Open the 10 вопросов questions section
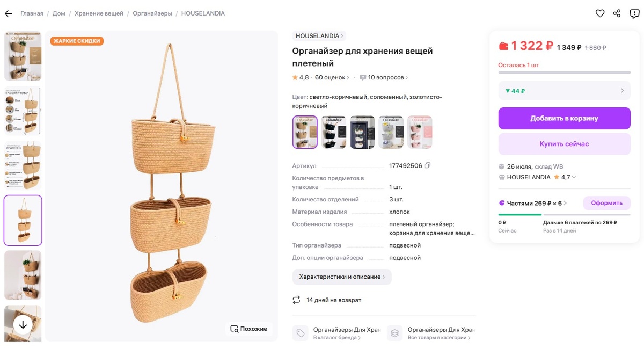Viewport: 644px width, 356px height. point(383,77)
